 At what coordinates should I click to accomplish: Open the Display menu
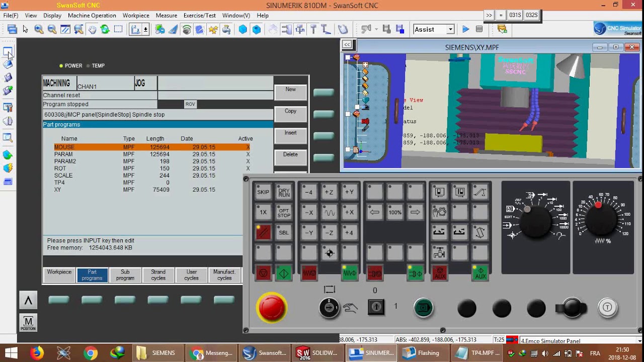[52, 16]
